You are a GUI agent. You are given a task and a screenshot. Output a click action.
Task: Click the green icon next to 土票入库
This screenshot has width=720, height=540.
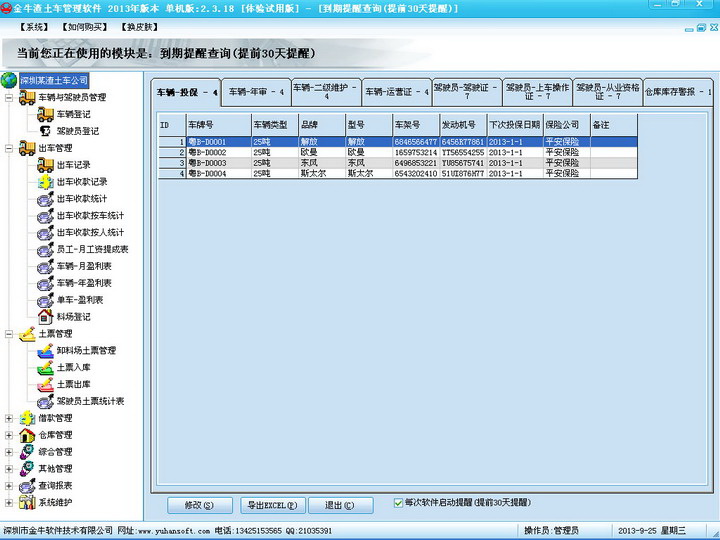pyautogui.click(x=45, y=367)
